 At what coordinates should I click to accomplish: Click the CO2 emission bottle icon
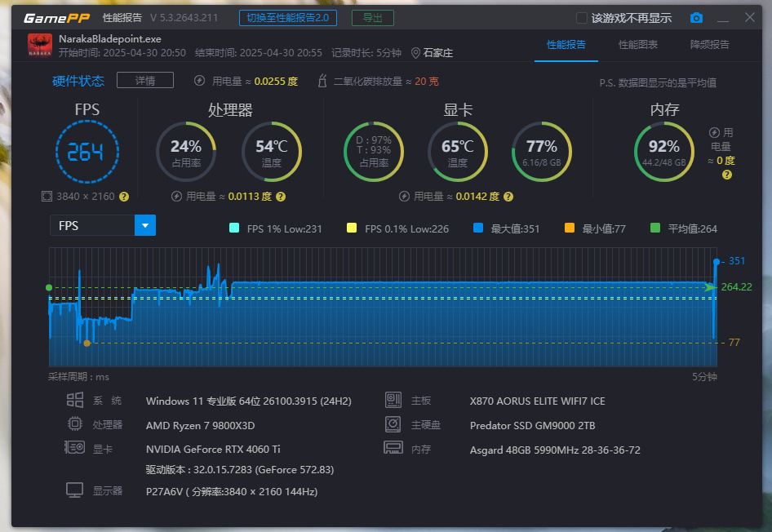pos(322,81)
